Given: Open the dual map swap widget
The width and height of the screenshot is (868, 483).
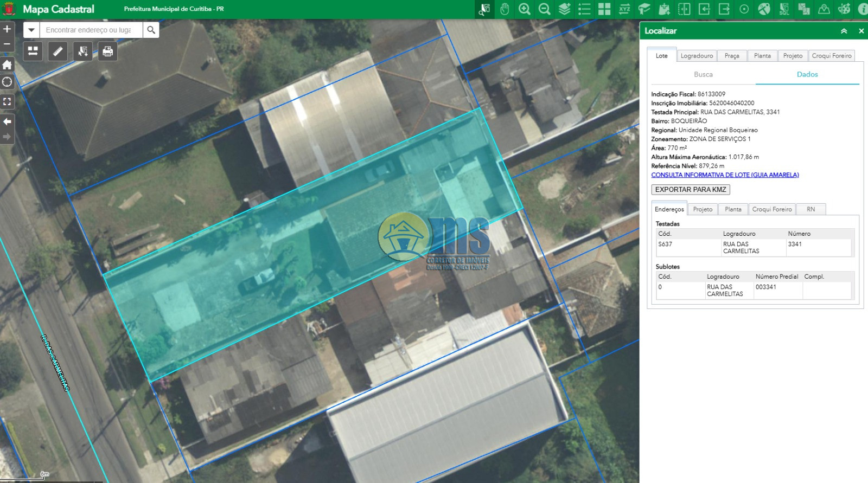Looking at the screenshot, I should [33, 51].
